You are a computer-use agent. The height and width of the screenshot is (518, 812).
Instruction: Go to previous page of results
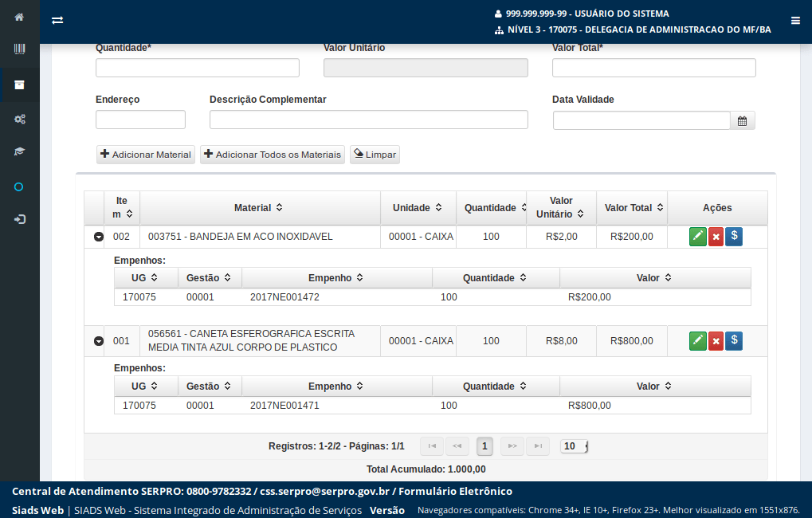(x=457, y=446)
